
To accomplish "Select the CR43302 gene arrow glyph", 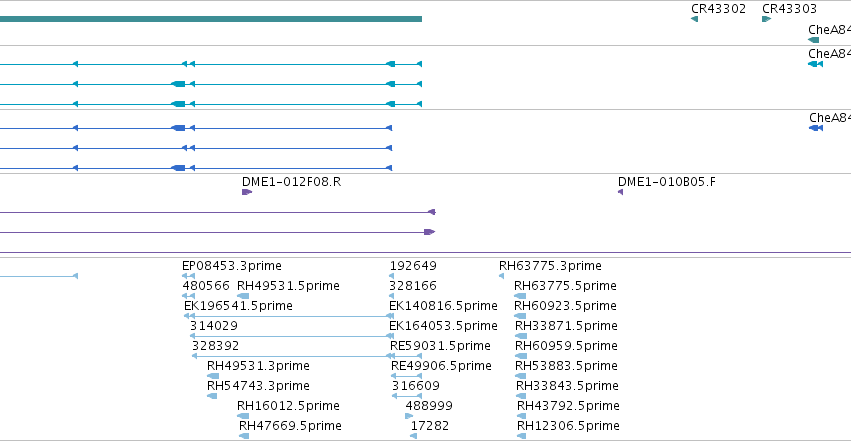I will coord(694,19).
